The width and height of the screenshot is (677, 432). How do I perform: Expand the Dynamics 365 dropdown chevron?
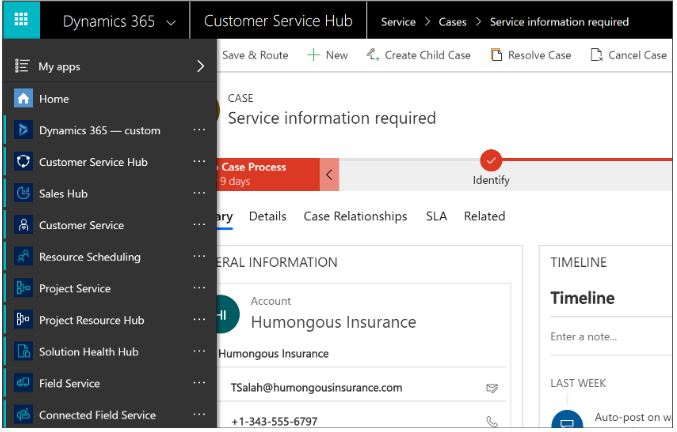171,22
